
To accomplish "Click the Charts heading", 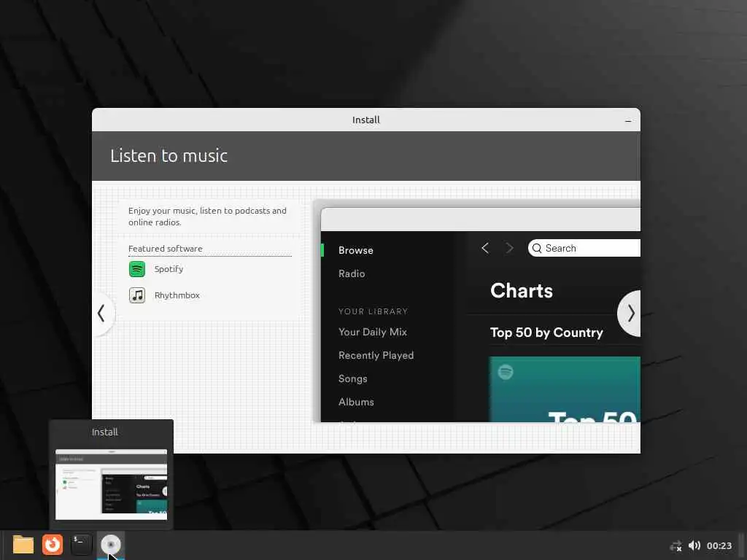I will pyautogui.click(x=521, y=290).
